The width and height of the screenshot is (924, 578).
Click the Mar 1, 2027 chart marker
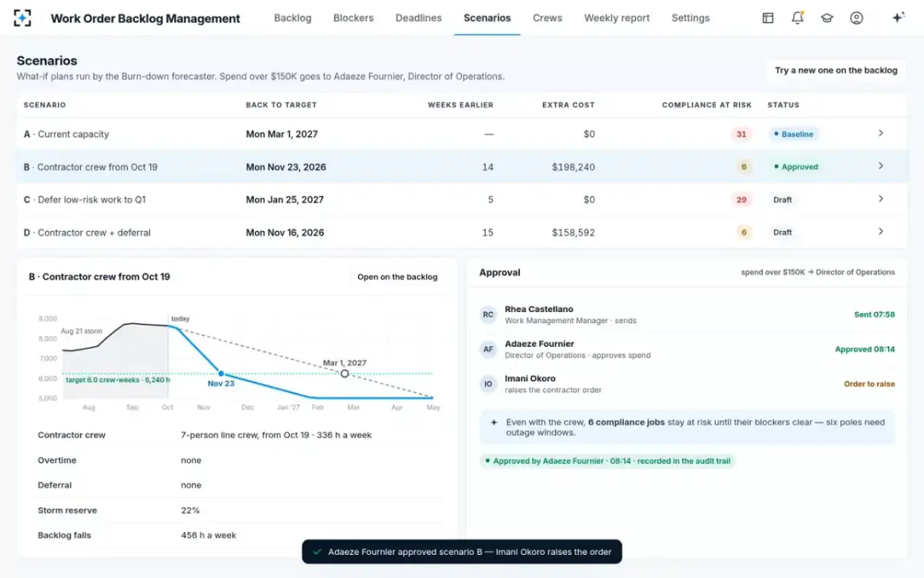[x=345, y=373]
